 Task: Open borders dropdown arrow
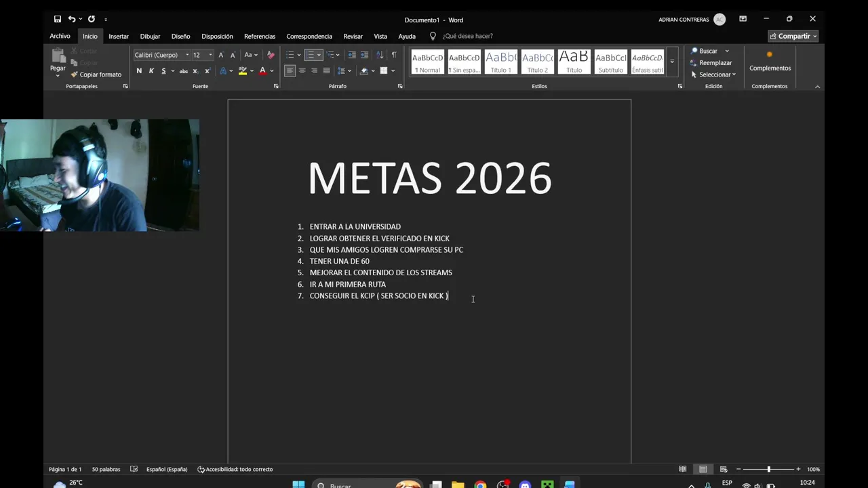(x=393, y=70)
